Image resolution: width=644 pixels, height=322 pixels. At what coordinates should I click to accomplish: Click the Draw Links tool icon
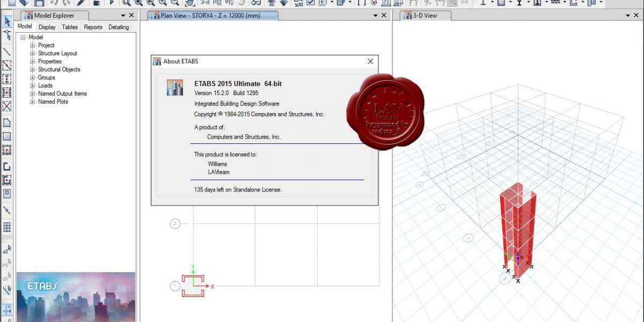(x=7, y=210)
